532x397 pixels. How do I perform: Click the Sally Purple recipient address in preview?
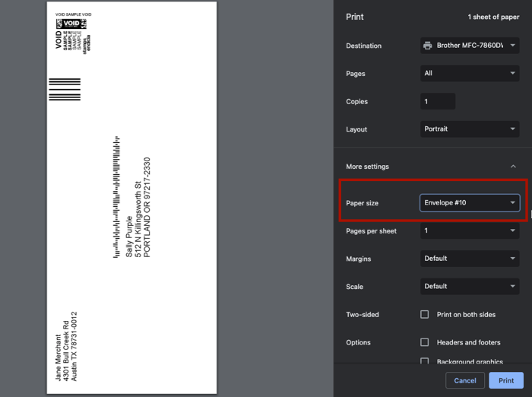pyautogui.click(x=138, y=208)
